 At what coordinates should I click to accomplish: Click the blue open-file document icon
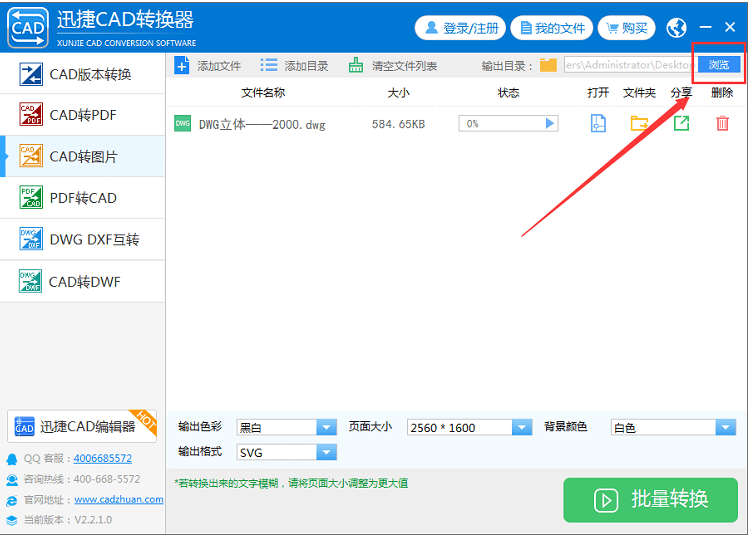[x=598, y=123]
